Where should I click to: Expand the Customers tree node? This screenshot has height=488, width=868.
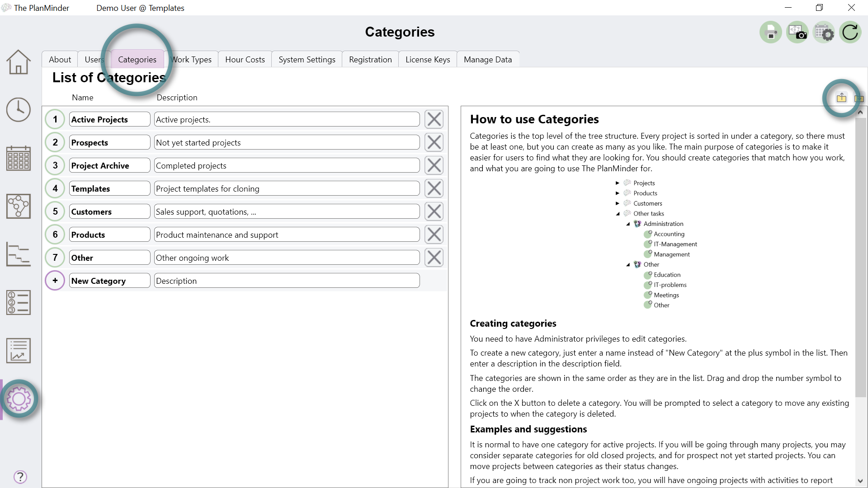click(x=618, y=203)
